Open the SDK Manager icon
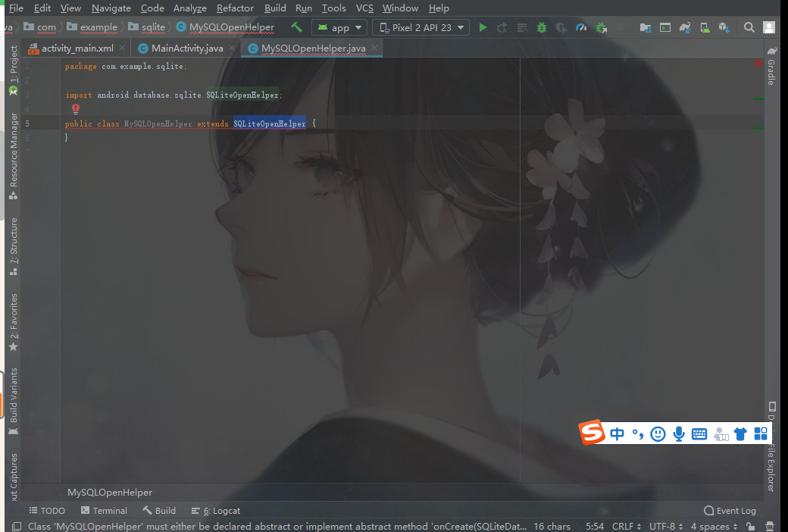788x532 pixels. click(724, 27)
